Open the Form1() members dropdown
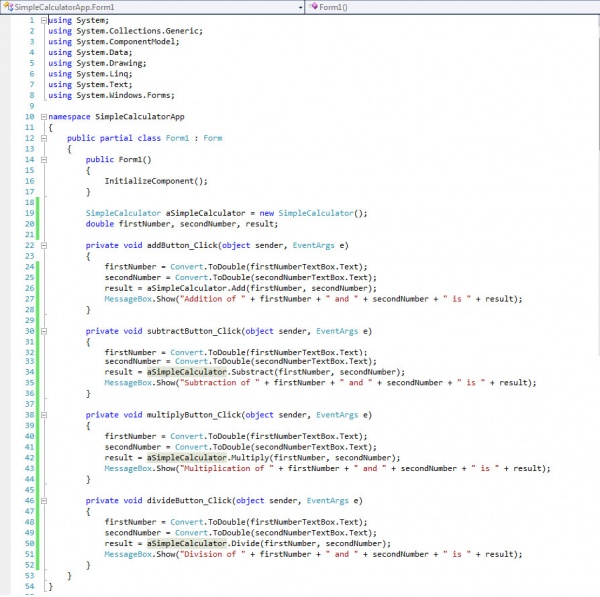The width and height of the screenshot is (600, 597). click(x=594, y=7)
